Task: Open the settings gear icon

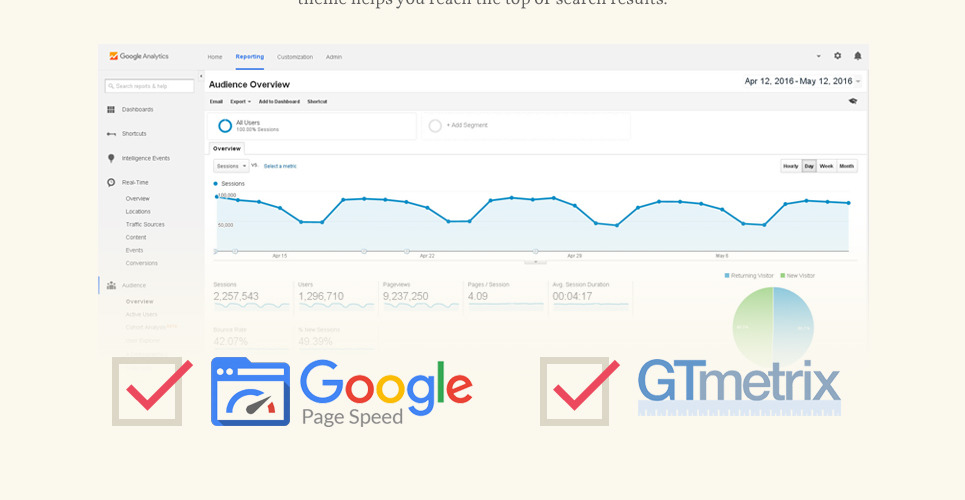Action: 838,56
